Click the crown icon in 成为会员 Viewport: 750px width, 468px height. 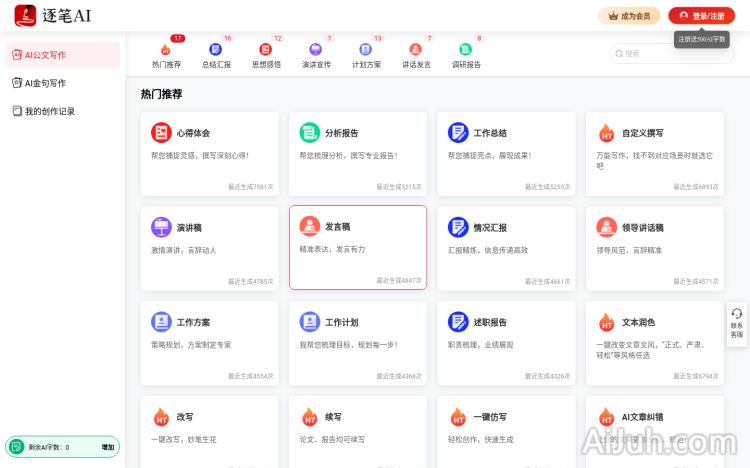pyautogui.click(x=613, y=16)
